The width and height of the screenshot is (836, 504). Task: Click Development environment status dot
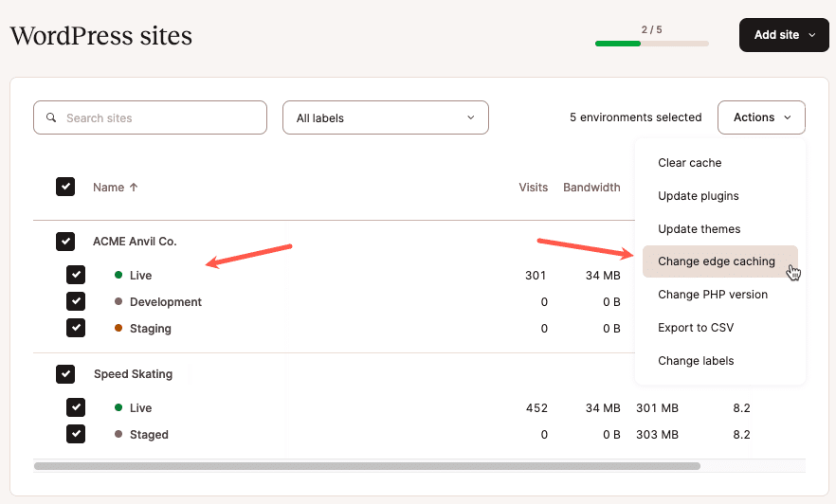click(x=118, y=302)
